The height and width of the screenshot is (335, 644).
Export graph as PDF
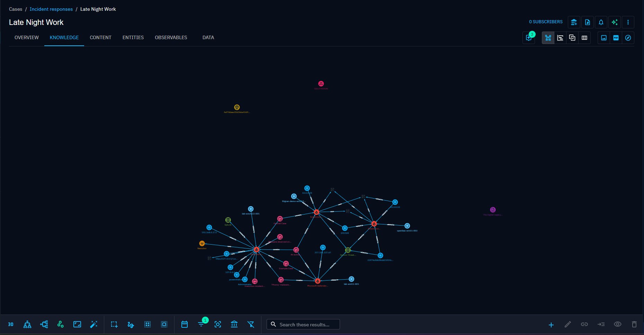pyautogui.click(x=616, y=38)
